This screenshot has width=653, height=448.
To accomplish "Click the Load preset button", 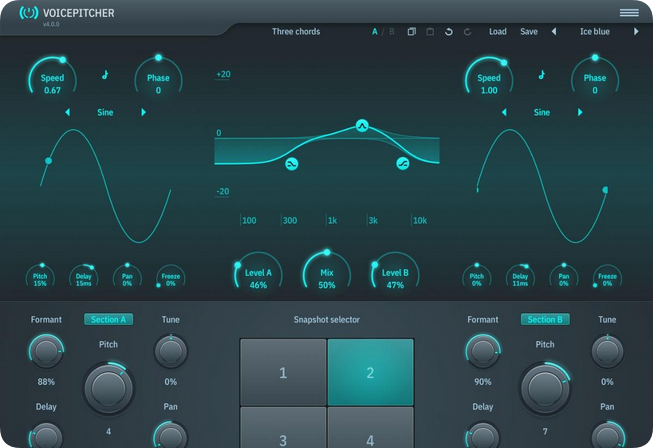I will tap(498, 32).
